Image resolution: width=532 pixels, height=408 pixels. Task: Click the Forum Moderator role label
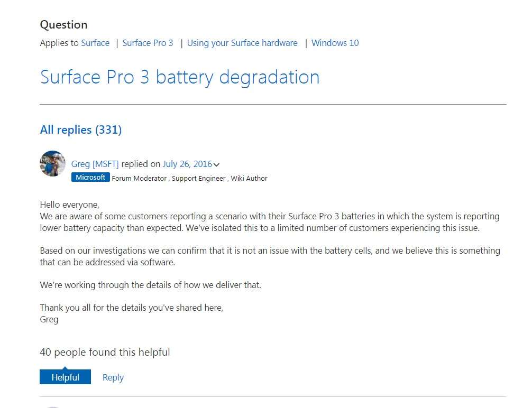[139, 179]
